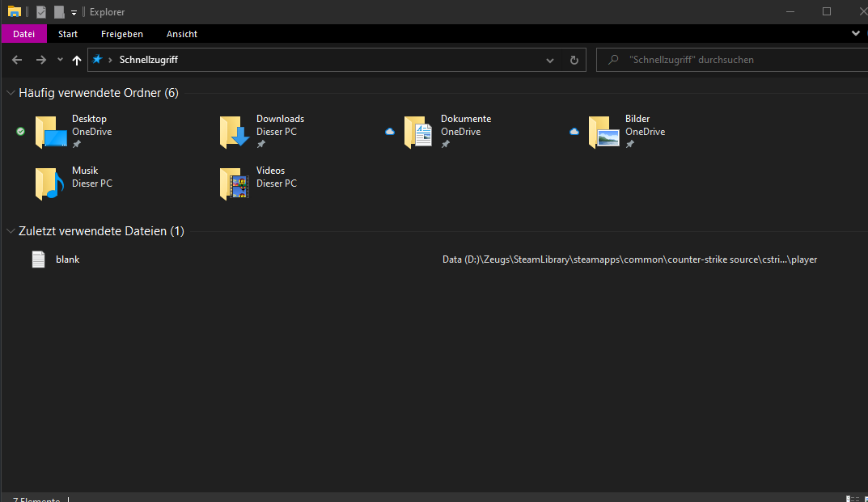Click cloud status icon beside Bilder folder
The width and height of the screenshot is (868, 502).
click(574, 131)
